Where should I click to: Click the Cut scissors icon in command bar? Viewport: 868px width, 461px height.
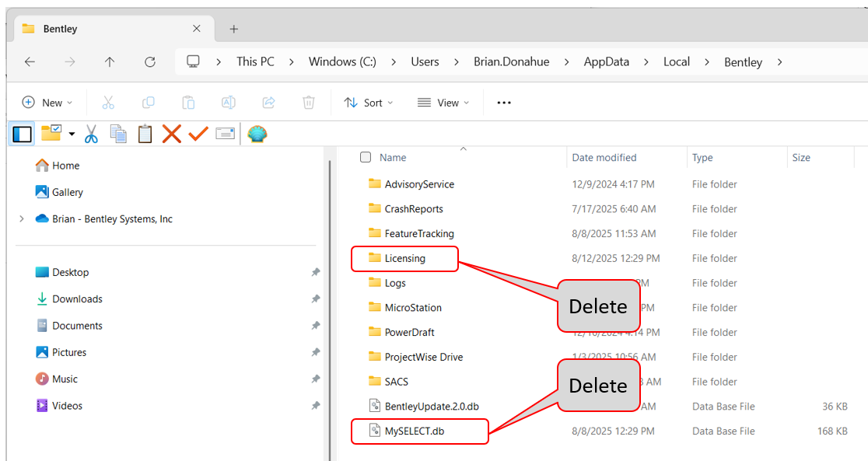coord(108,103)
